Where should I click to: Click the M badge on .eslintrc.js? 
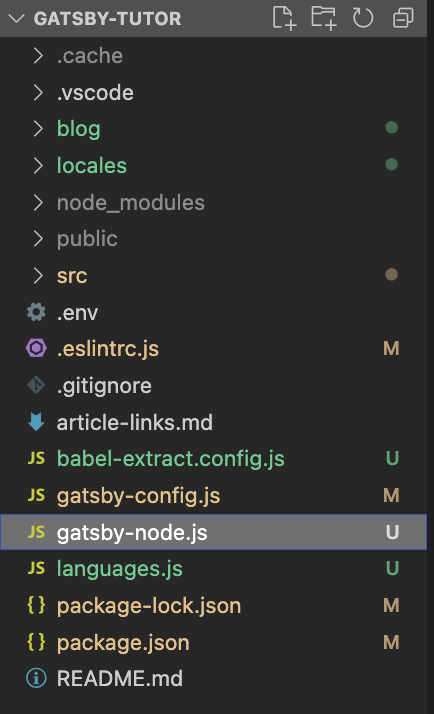coord(391,349)
